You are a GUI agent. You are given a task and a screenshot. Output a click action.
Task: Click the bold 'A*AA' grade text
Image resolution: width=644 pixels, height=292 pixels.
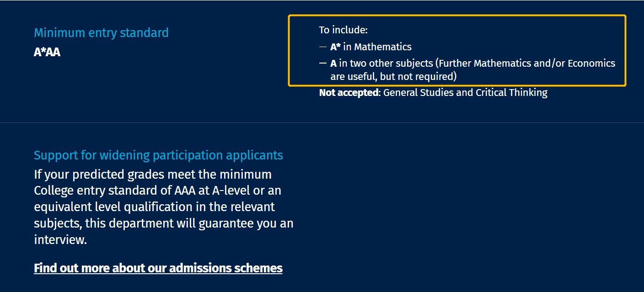pos(47,52)
